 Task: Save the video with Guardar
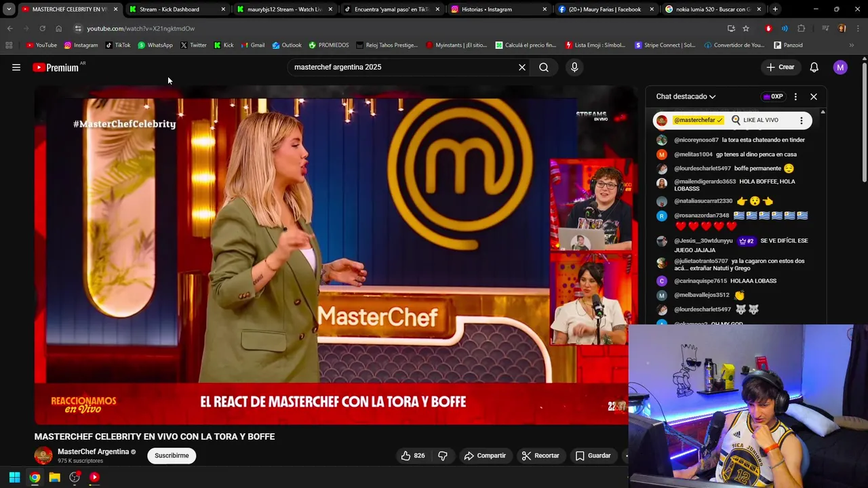point(593,455)
